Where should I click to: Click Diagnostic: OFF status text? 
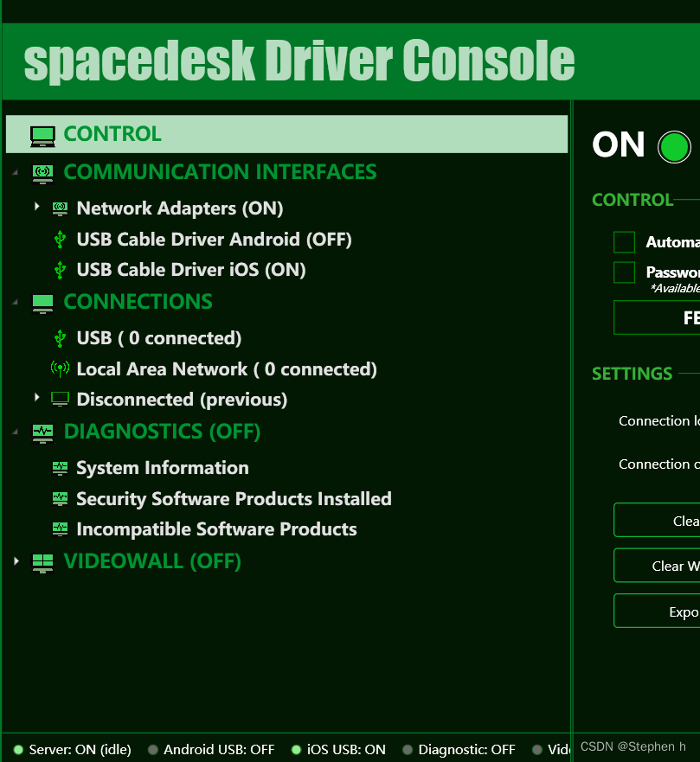click(466, 750)
